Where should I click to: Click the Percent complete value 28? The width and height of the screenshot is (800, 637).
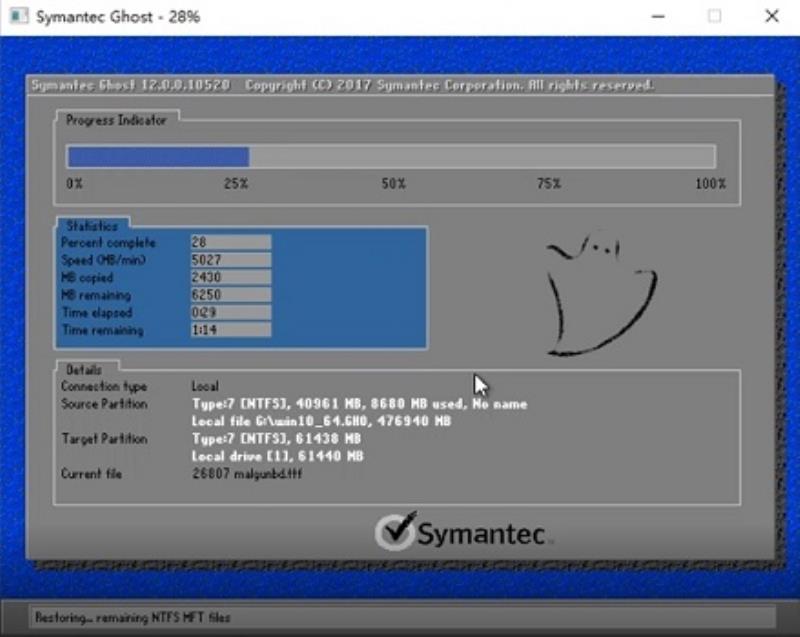[x=231, y=242]
